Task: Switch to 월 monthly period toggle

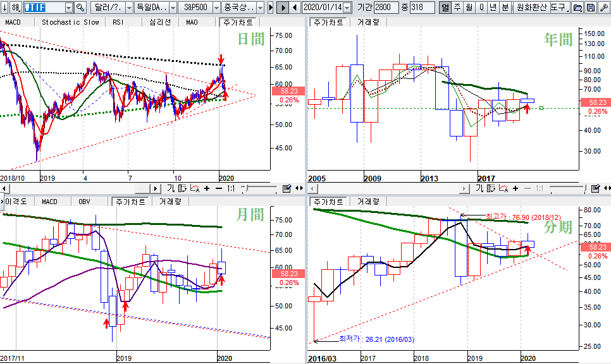Action: click(x=469, y=7)
